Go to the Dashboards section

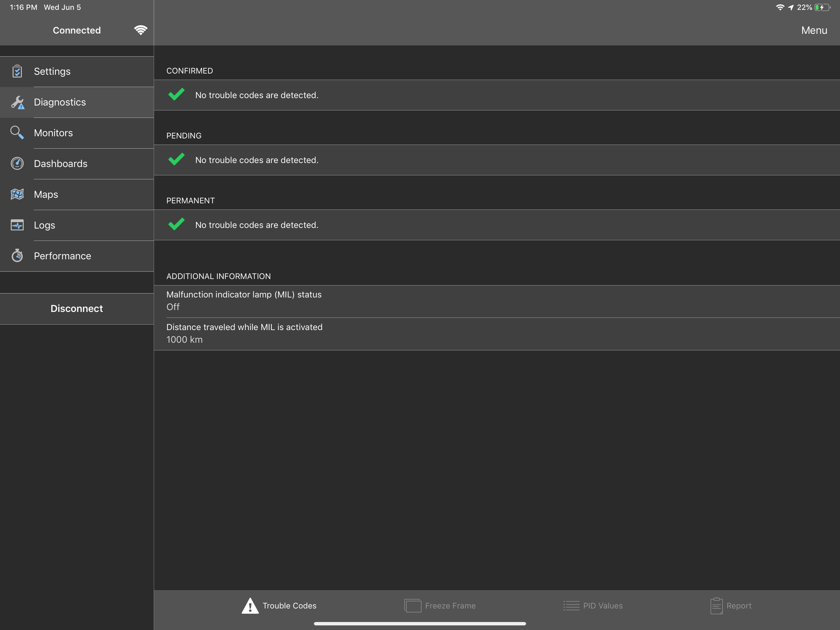[x=77, y=164]
